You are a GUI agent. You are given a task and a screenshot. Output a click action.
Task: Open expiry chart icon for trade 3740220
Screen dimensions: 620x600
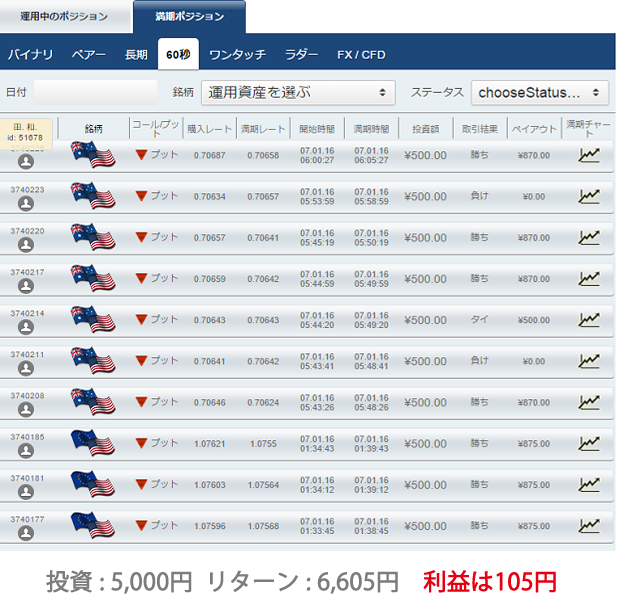(589, 237)
